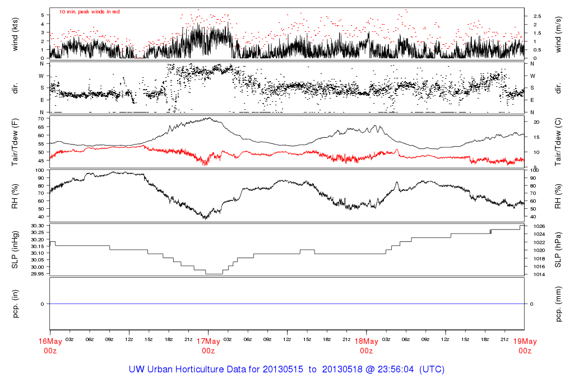574x392 pixels.
Task: Select the '19May' date label
Action: point(525,342)
